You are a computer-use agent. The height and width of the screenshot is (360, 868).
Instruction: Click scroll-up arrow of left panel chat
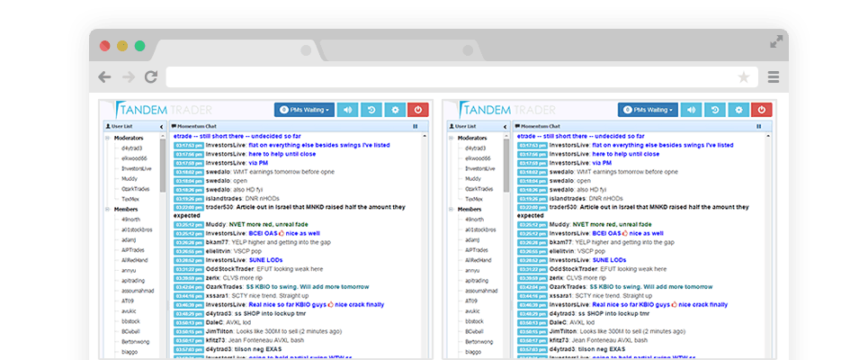(x=425, y=136)
